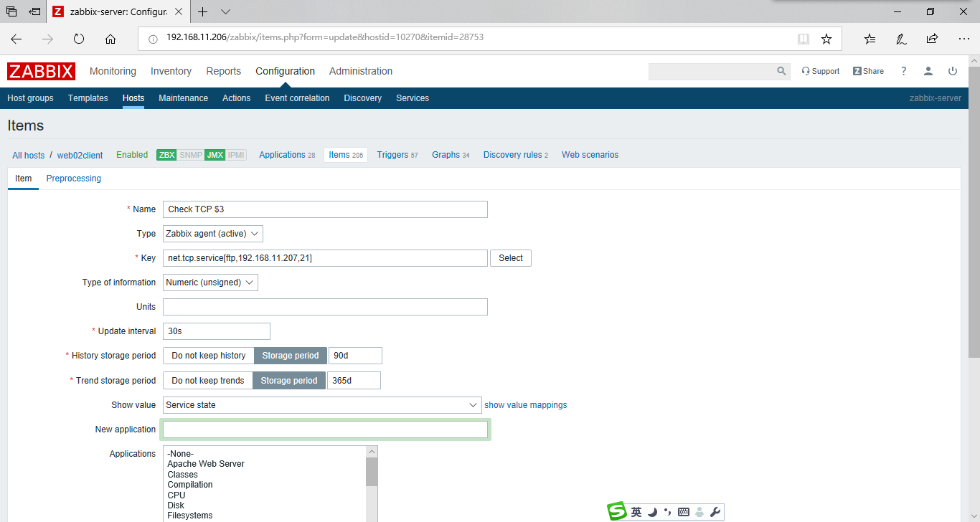The image size is (980, 522).
Task: Open the browser tab list chevron
Action: point(225,11)
